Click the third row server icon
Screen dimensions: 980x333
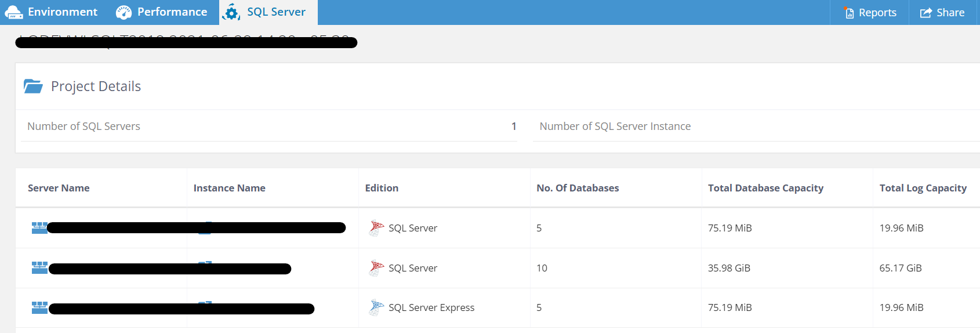(39, 307)
